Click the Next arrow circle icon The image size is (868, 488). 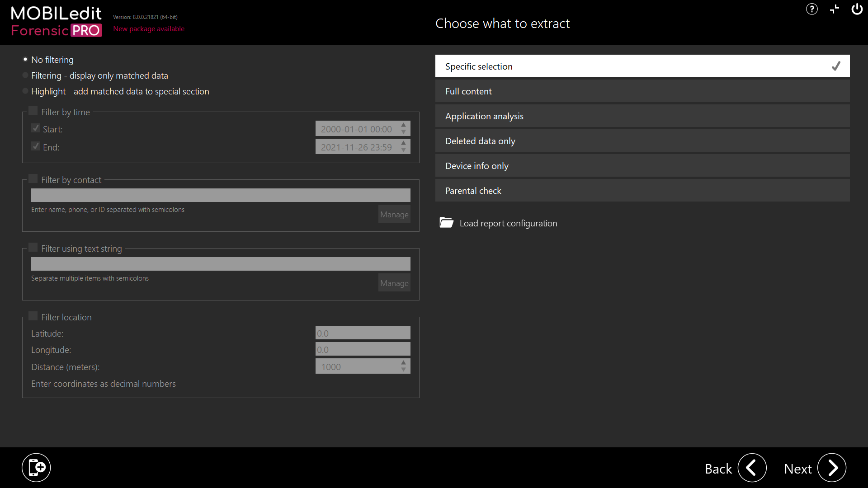pos(832,468)
